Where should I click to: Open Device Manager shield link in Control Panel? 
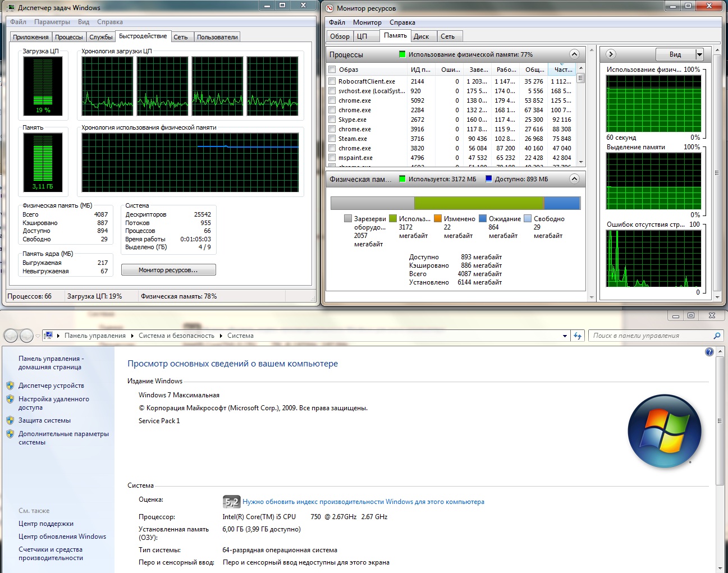[x=51, y=386]
